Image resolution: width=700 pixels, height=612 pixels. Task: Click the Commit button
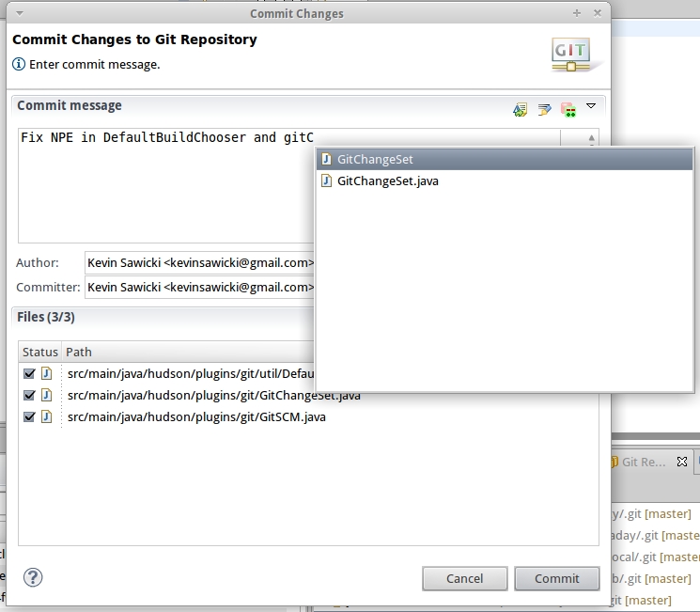(556, 578)
